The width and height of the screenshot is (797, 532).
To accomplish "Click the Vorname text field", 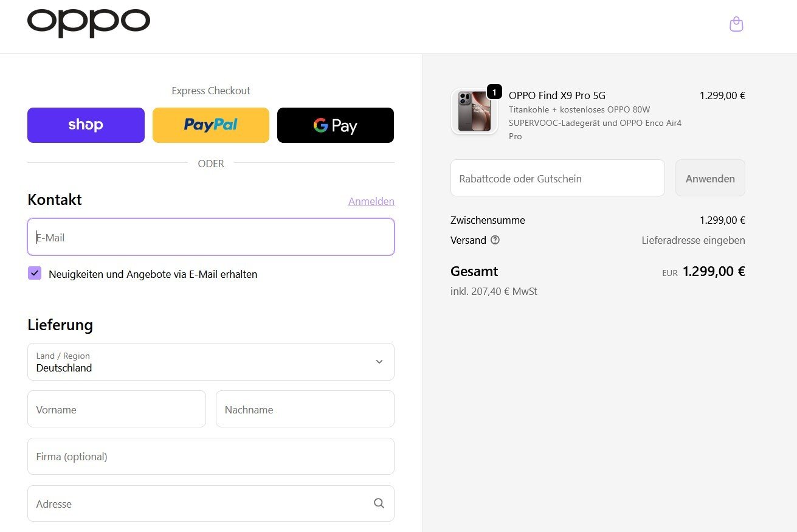I will point(116,409).
